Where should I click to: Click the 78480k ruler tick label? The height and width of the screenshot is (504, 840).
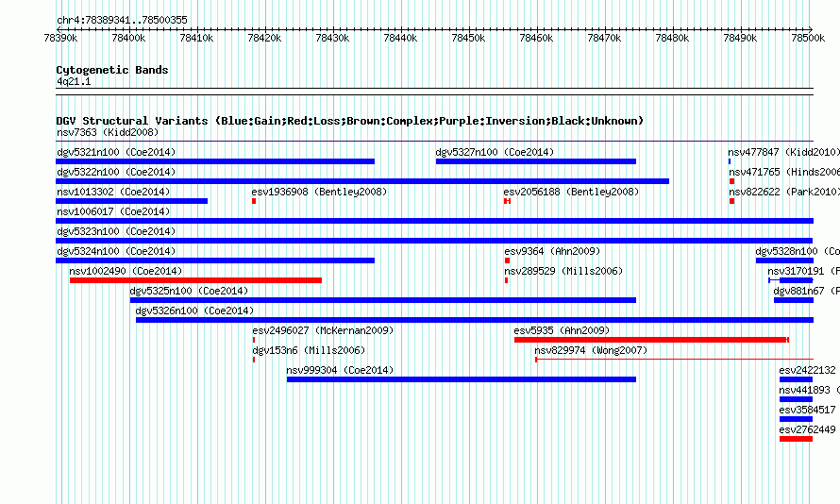pos(672,38)
